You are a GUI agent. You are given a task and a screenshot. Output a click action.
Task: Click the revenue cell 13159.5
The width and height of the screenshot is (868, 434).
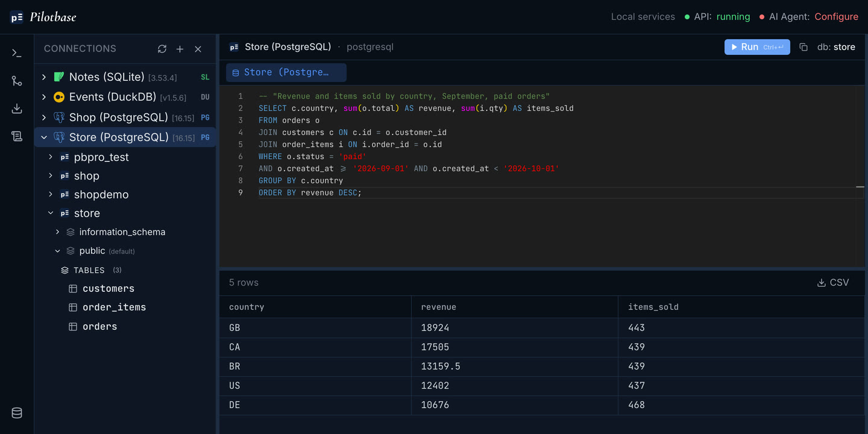click(x=515, y=366)
